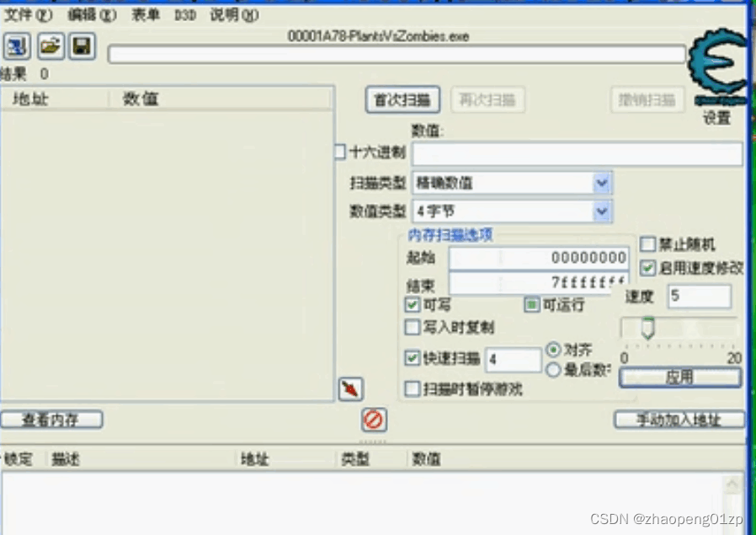The image size is (756, 535).
Task: Open a saved cheat table via folder icon
Action: pos(49,46)
